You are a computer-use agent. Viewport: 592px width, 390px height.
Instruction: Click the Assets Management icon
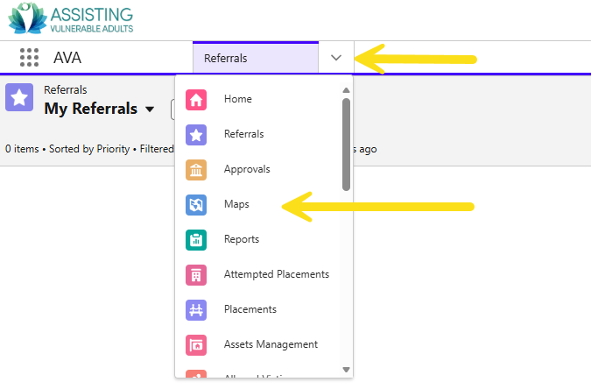[196, 345]
